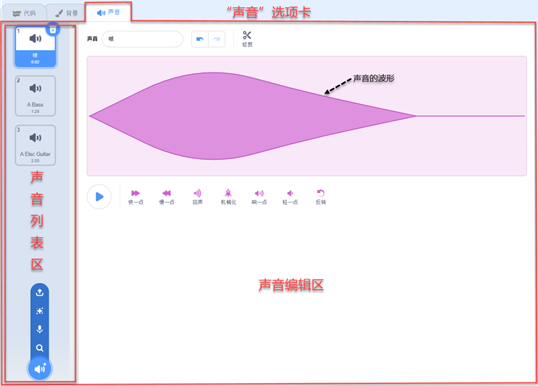538x386 pixels.
Task: Apply the 快一点 (Faster) effect
Action: pyautogui.click(x=136, y=197)
